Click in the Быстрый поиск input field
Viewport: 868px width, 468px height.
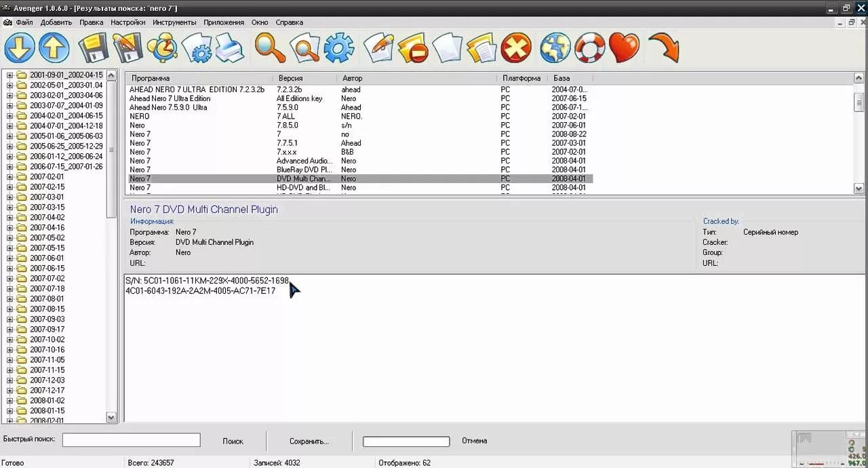pos(132,440)
